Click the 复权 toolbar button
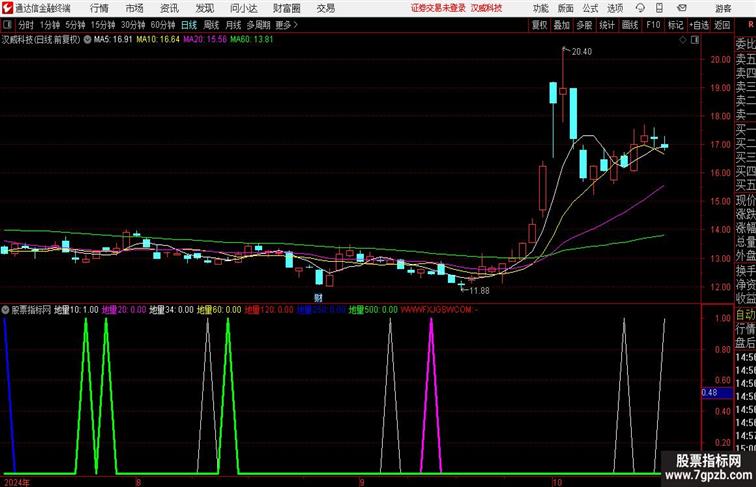756x487 pixels. [539, 25]
